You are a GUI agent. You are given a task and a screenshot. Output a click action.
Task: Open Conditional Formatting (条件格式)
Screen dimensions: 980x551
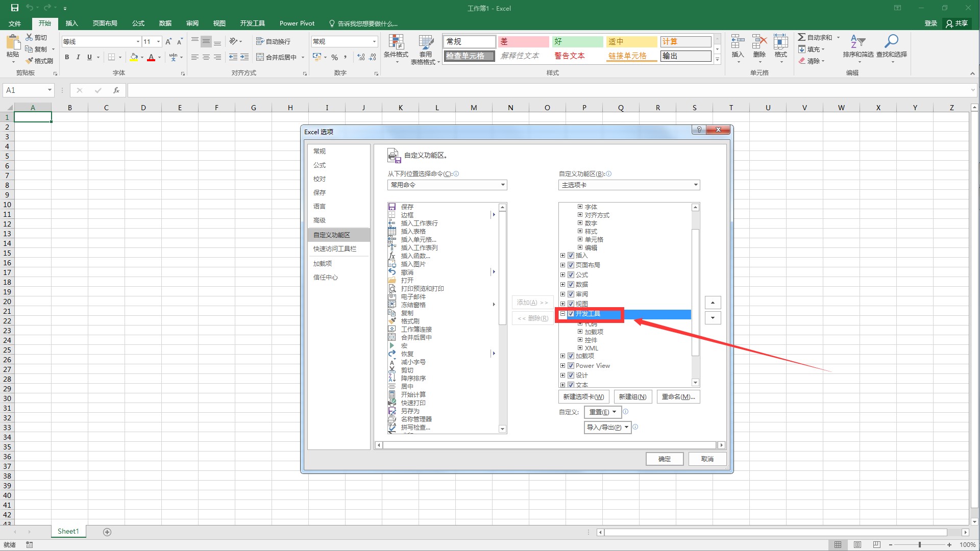[x=396, y=48]
